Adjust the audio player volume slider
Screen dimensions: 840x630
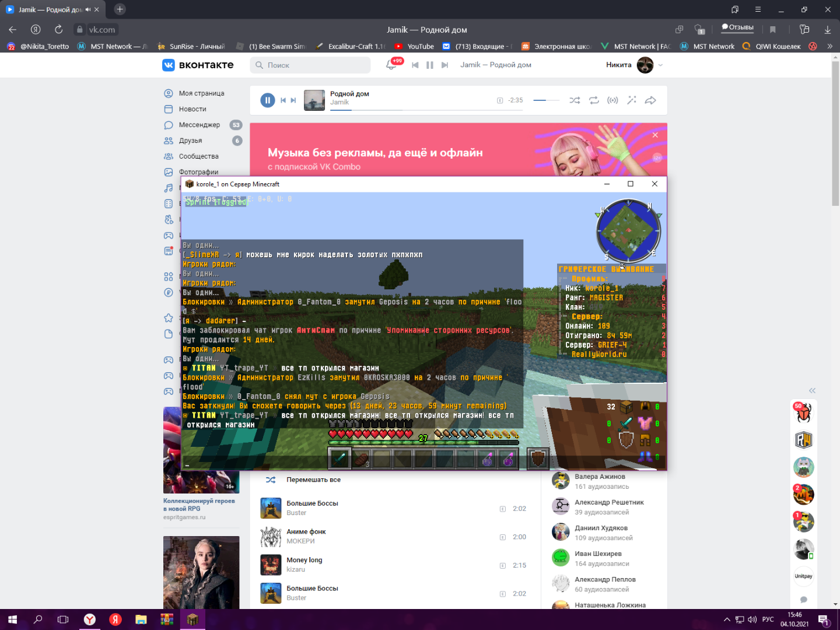[546, 100]
